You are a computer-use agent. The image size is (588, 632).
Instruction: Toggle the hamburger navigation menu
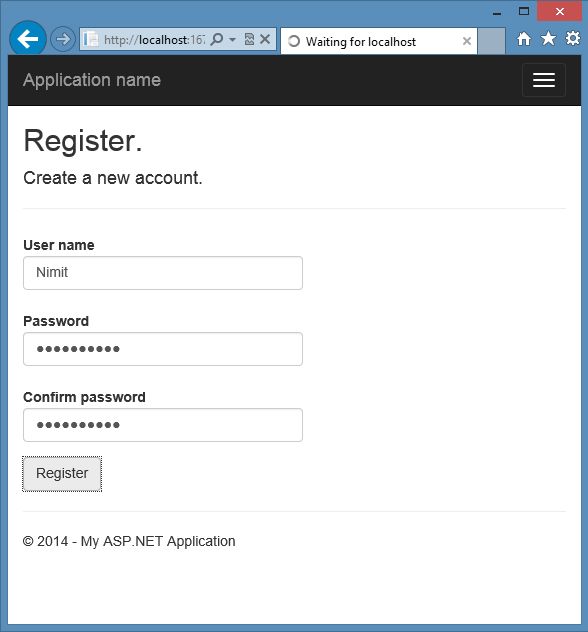pyautogui.click(x=544, y=80)
